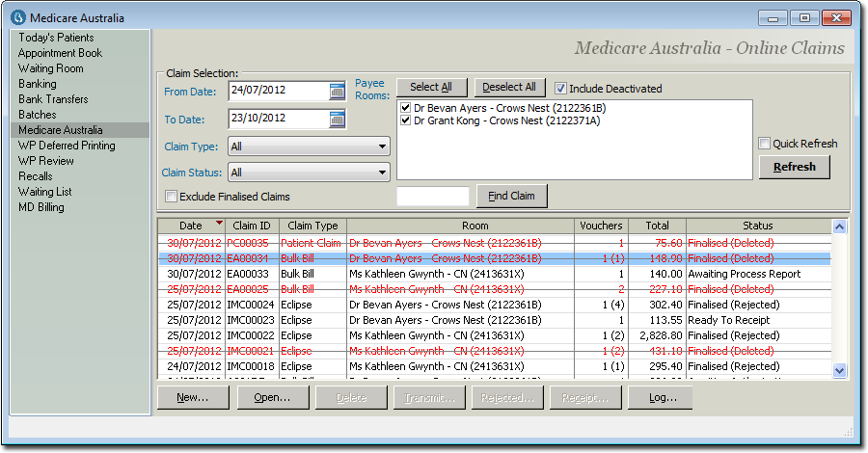868x453 pixels.
Task: Click the Select All button
Action: pyautogui.click(x=430, y=87)
